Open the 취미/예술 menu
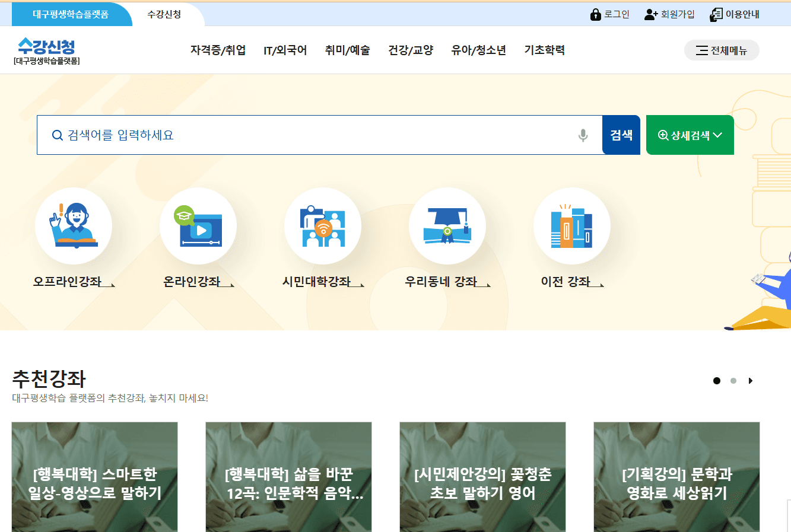The width and height of the screenshot is (791, 532). tap(347, 50)
